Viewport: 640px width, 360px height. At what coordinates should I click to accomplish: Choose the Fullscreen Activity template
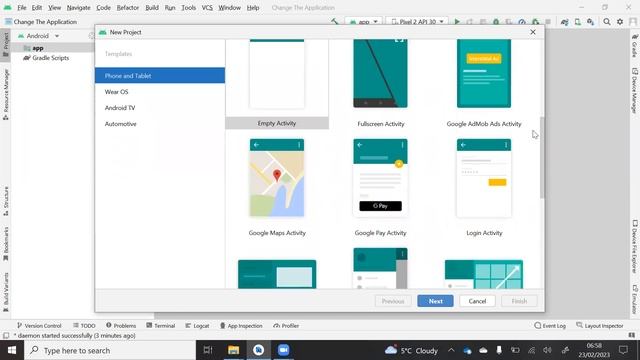click(380, 84)
